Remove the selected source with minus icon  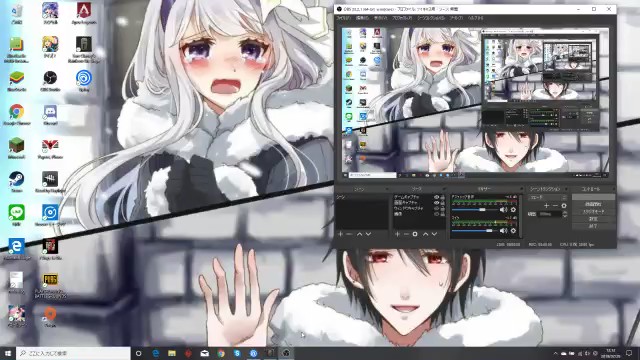[x=406, y=234]
